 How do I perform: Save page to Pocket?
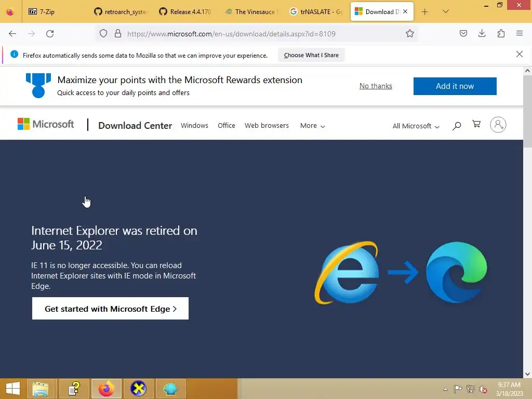pyautogui.click(x=463, y=34)
